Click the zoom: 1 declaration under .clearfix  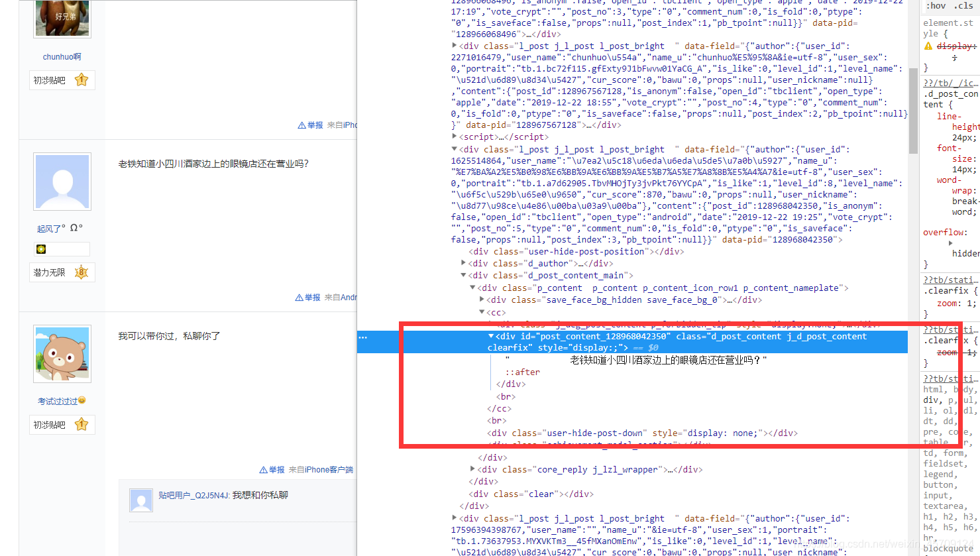click(956, 304)
